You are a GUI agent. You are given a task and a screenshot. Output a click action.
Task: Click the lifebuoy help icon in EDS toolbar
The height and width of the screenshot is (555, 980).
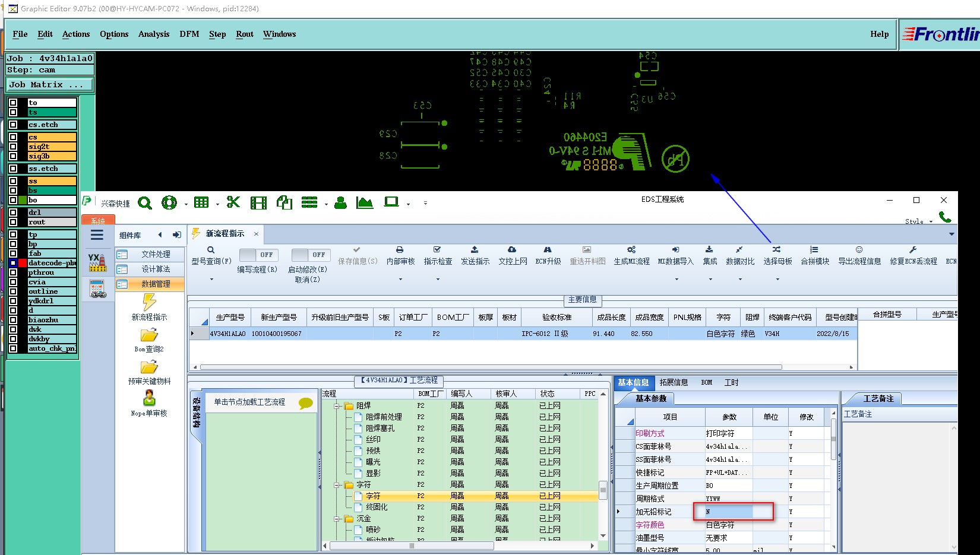coord(169,203)
